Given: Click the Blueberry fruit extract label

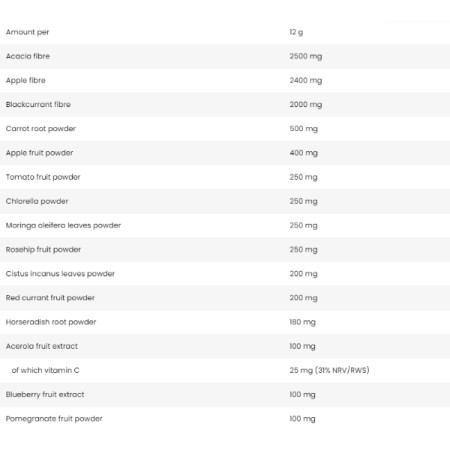Looking at the screenshot, I should coord(45,395).
